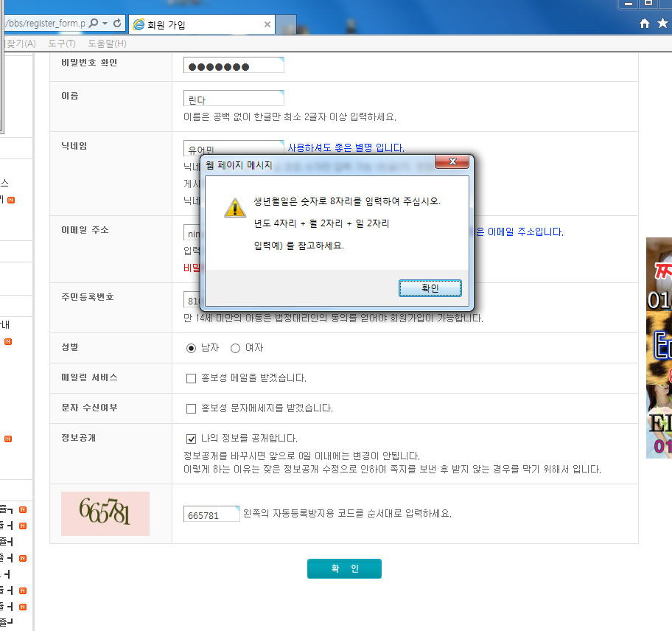Click the warning icon in the dialog
672x631 pixels.
pyautogui.click(x=235, y=208)
